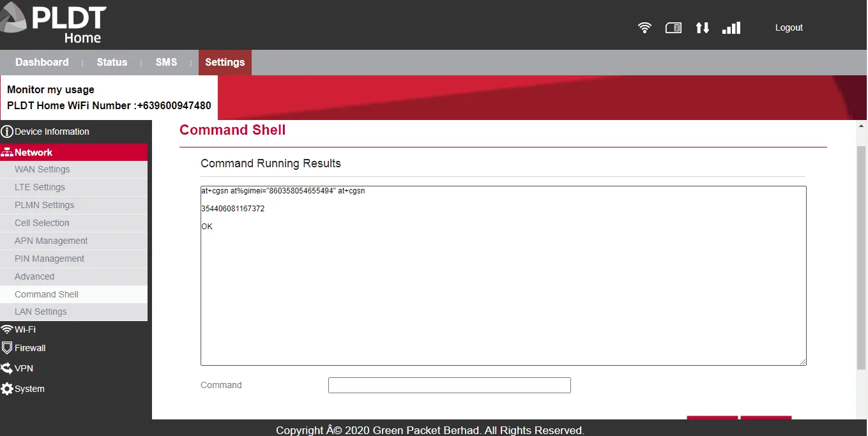Expand the System section label
This screenshot has width=868, height=436.
point(29,389)
